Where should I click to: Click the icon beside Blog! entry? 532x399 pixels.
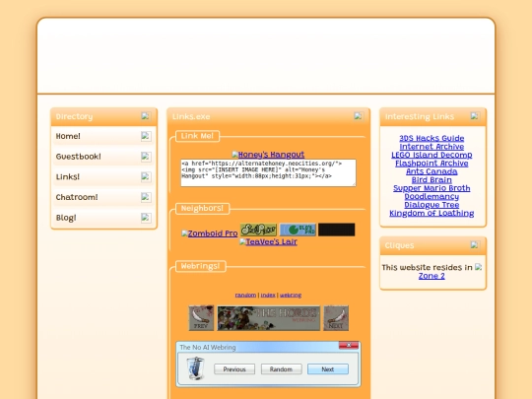pyautogui.click(x=146, y=218)
